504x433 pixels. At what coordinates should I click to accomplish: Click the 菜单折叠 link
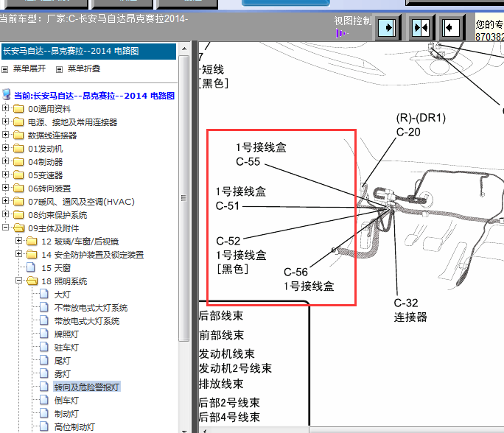[x=84, y=68]
